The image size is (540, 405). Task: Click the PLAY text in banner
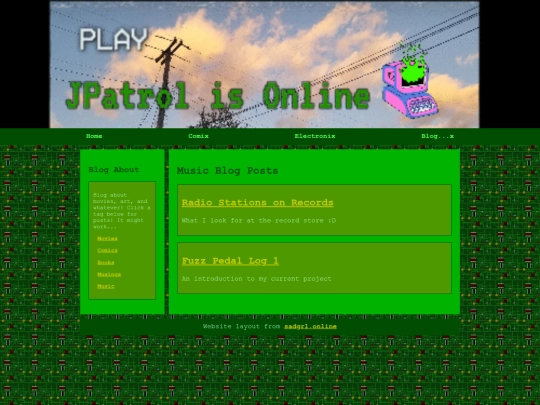(x=114, y=39)
